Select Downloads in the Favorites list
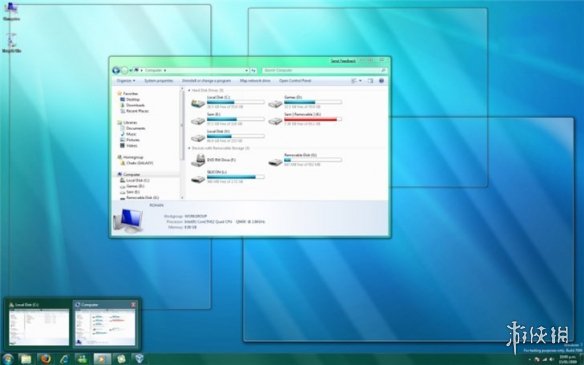Image resolution: width=584 pixels, height=365 pixels. coord(132,105)
